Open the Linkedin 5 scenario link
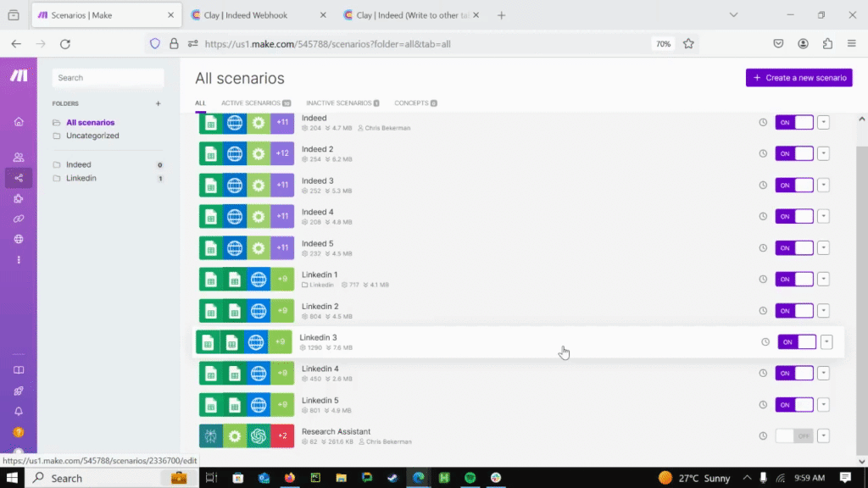868x488 pixels. click(x=320, y=400)
